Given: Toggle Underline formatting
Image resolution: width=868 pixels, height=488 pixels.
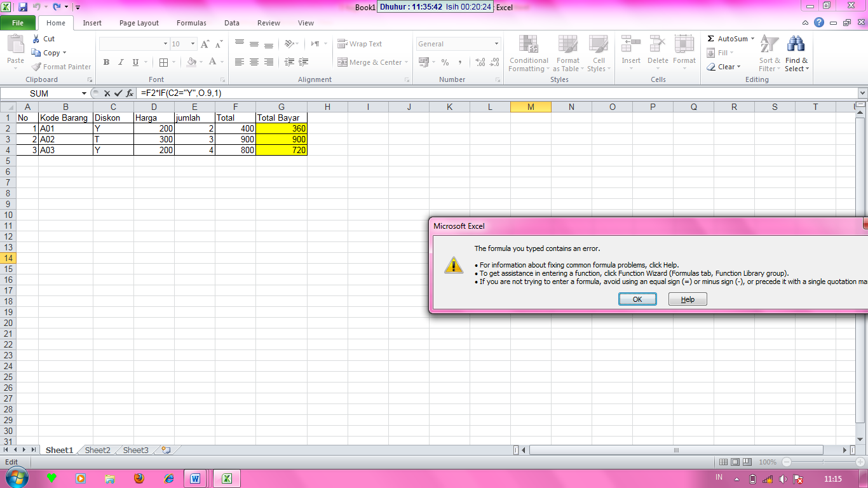Looking at the screenshot, I should pyautogui.click(x=135, y=62).
